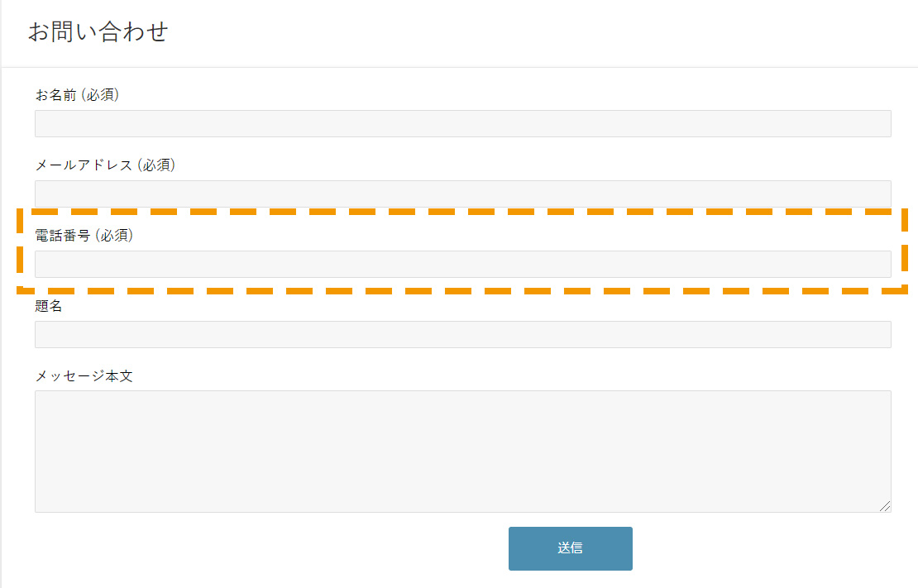This screenshot has height=588, width=918.
Task: Click the (必須) marker beside お名前
Action: point(100,95)
